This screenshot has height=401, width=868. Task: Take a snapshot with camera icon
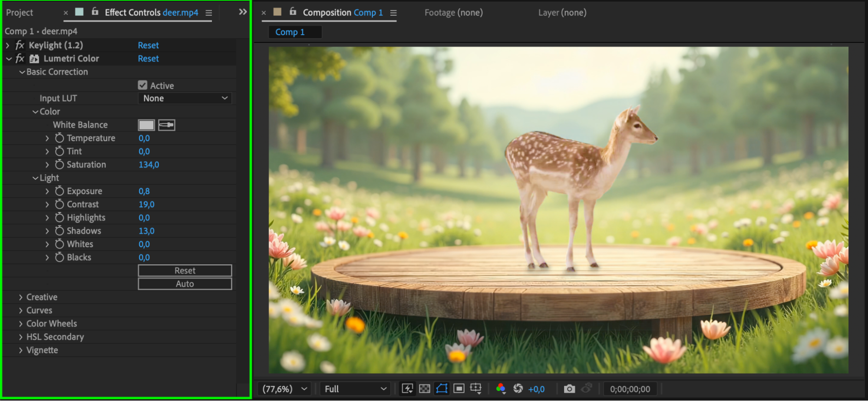point(569,389)
